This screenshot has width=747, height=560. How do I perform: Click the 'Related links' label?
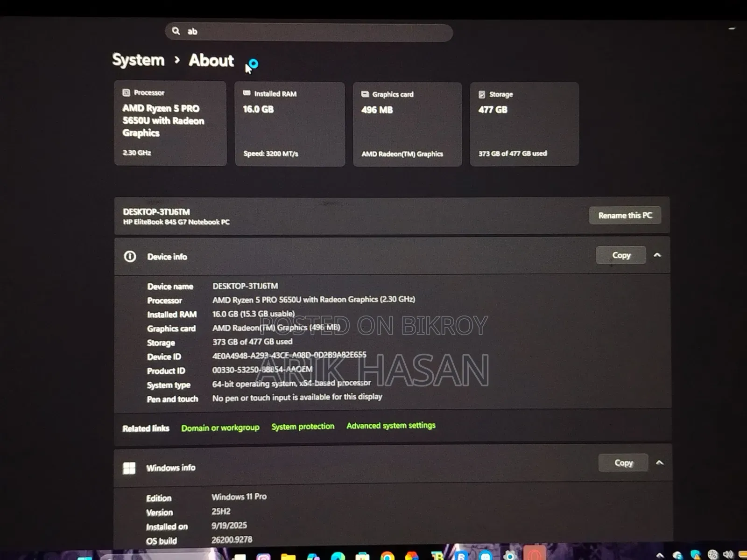pos(146,428)
